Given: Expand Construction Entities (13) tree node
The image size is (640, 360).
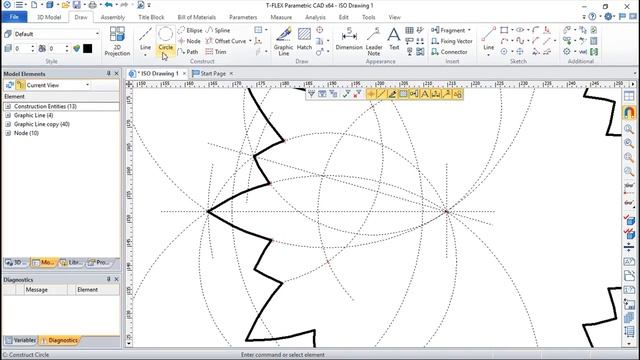Looking at the screenshot, I should click(8, 107).
